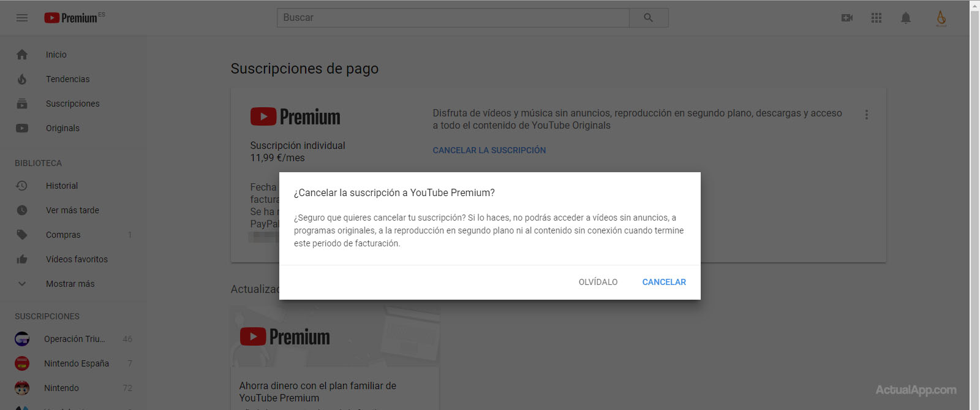This screenshot has width=980, height=410.
Task: Open the create video camera icon
Action: click(x=847, y=18)
